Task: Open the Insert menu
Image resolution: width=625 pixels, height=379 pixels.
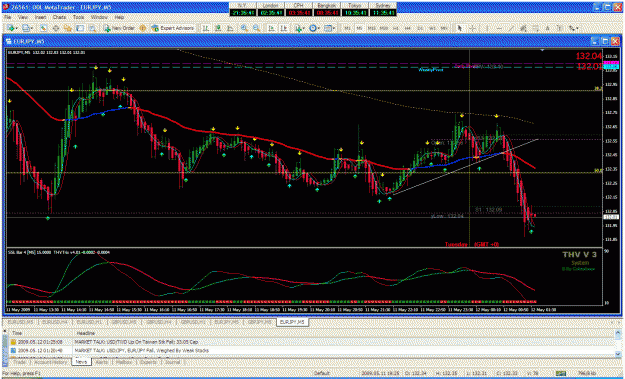Action: 40,18
